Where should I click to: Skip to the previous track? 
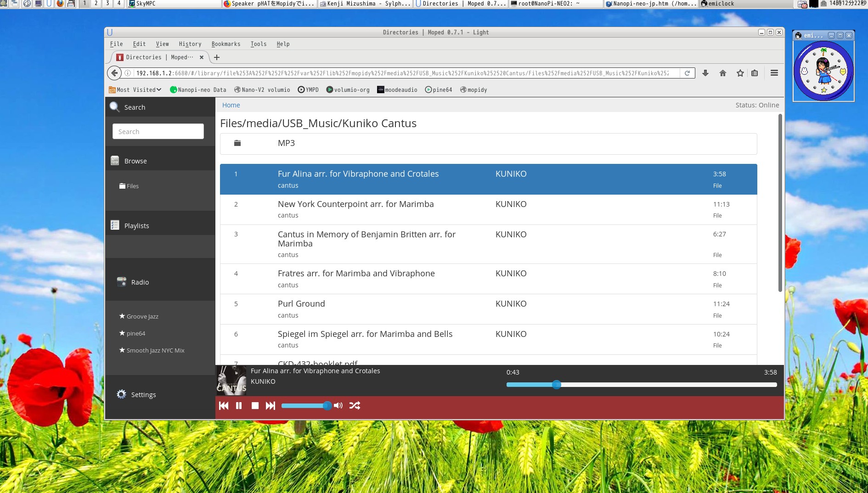coord(224,406)
